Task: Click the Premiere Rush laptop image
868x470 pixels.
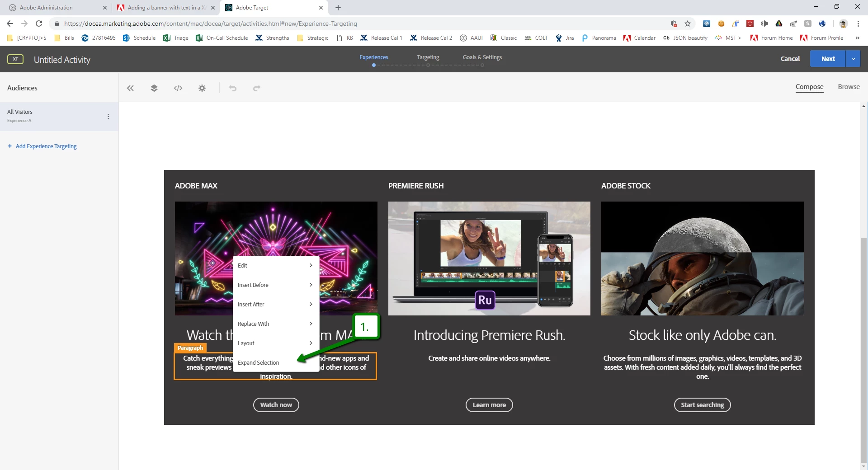Action: coord(489,258)
